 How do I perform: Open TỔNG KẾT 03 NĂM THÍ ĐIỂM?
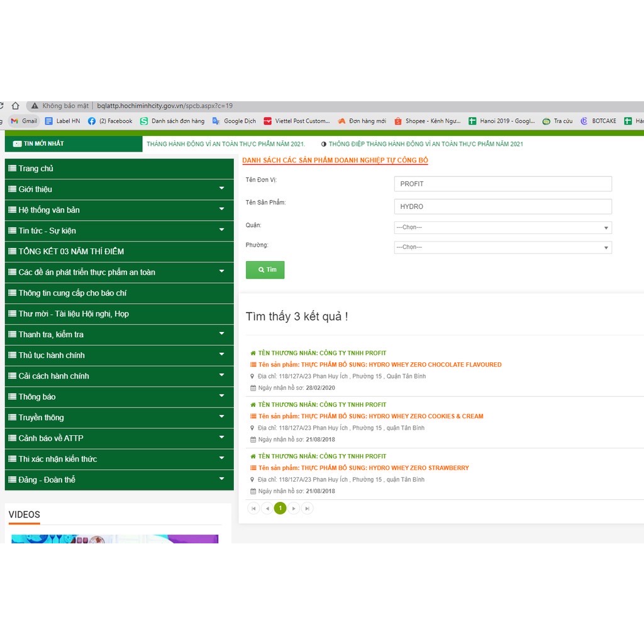click(119, 252)
